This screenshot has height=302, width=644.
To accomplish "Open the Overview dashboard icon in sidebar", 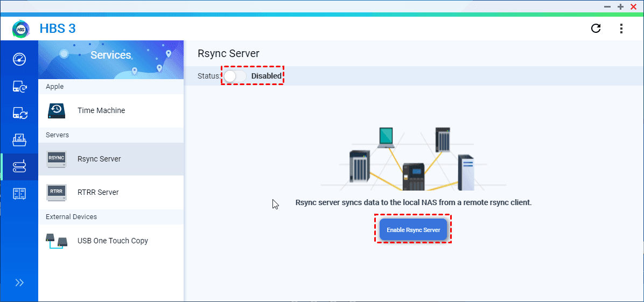I will (x=19, y=59).
